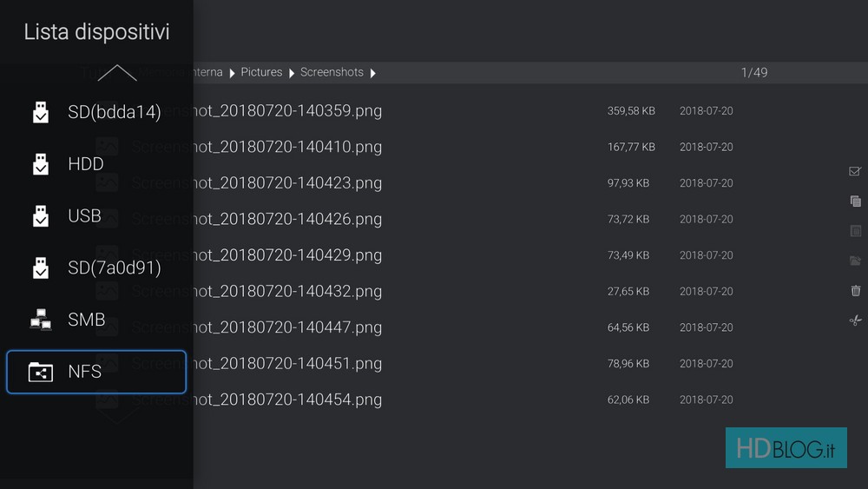Image resolution: width=868 pixels, height=489 pixels.
Task: Click the trash delete icon
Action: pyautogui.click(x=855, y=291)
